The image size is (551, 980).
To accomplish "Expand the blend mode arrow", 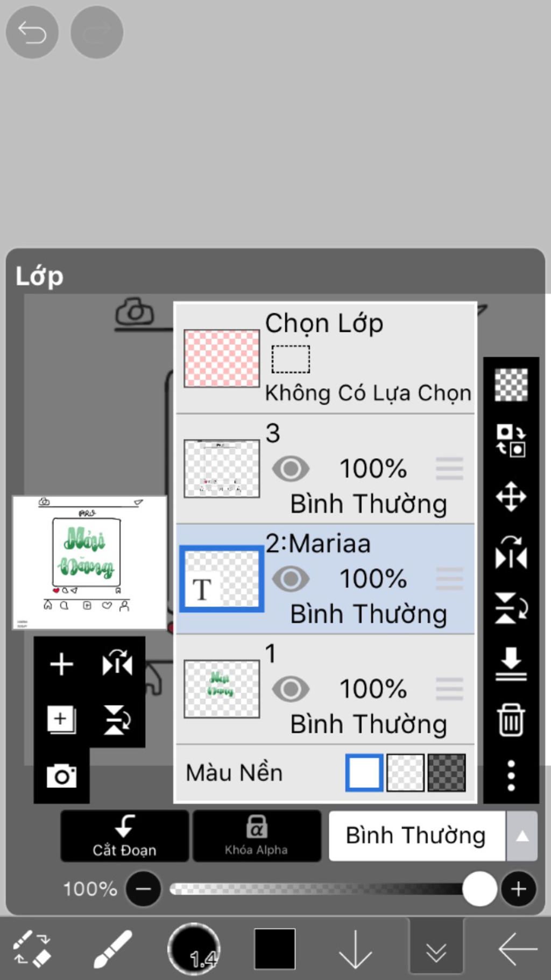I will click(521, 836).
